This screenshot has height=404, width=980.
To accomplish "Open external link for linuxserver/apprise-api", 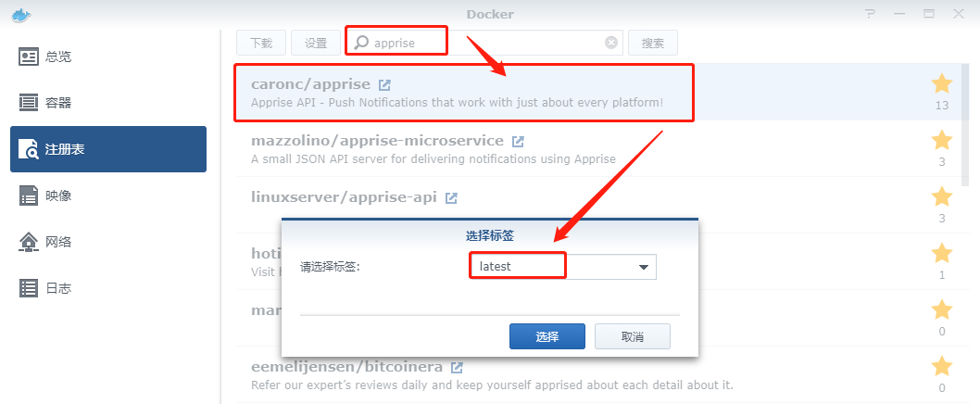I will 451,198.
